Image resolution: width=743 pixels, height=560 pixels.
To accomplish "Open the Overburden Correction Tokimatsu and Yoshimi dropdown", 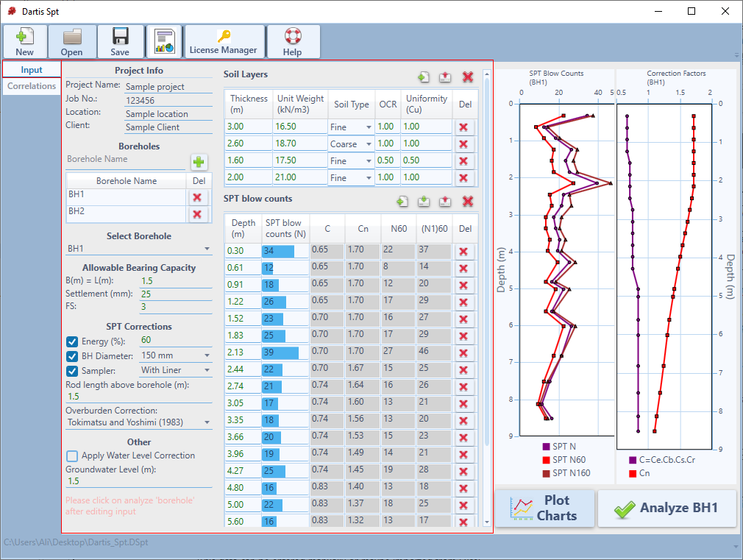I will point(138,422).
